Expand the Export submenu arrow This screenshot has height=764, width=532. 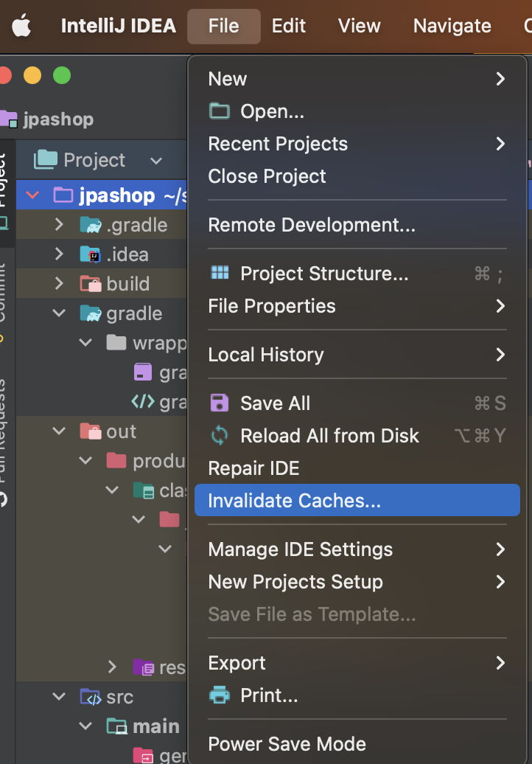click(500, 663)
